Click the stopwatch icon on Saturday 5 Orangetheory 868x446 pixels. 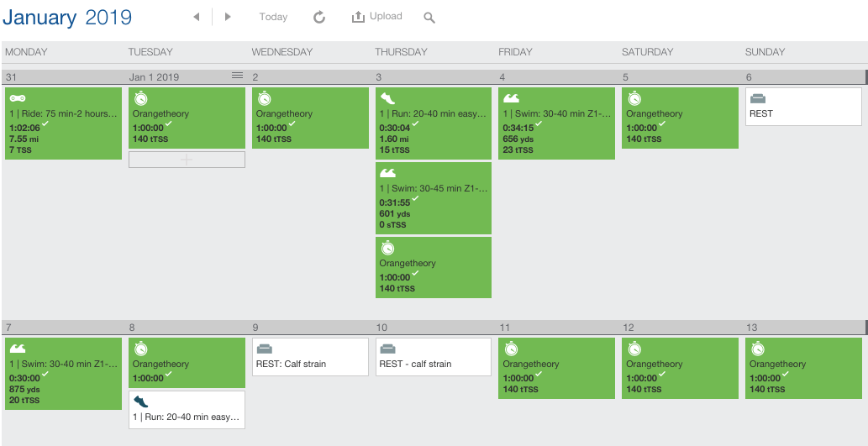pyautogui.click(x=634, y=99)
